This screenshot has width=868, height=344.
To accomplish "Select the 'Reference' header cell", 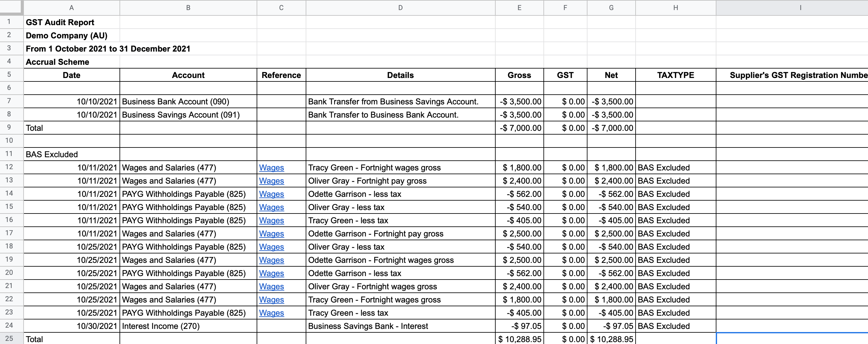I will tap(281, 75).
